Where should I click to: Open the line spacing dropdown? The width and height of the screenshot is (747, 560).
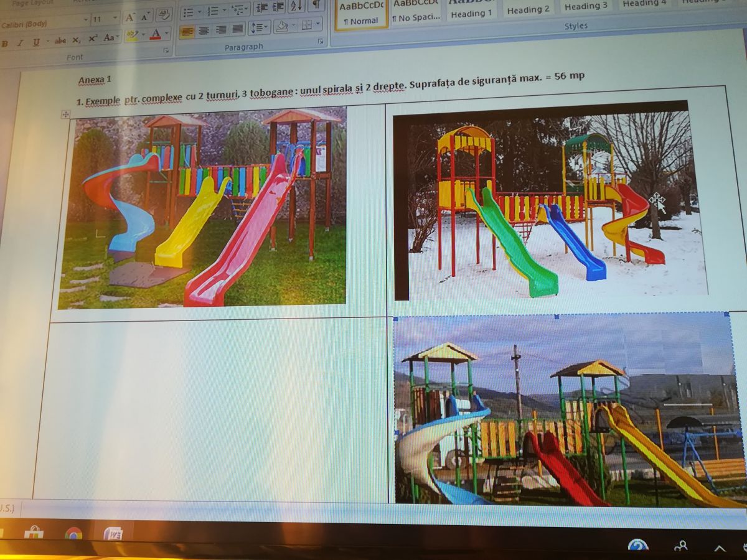click(x=259, y=27)
